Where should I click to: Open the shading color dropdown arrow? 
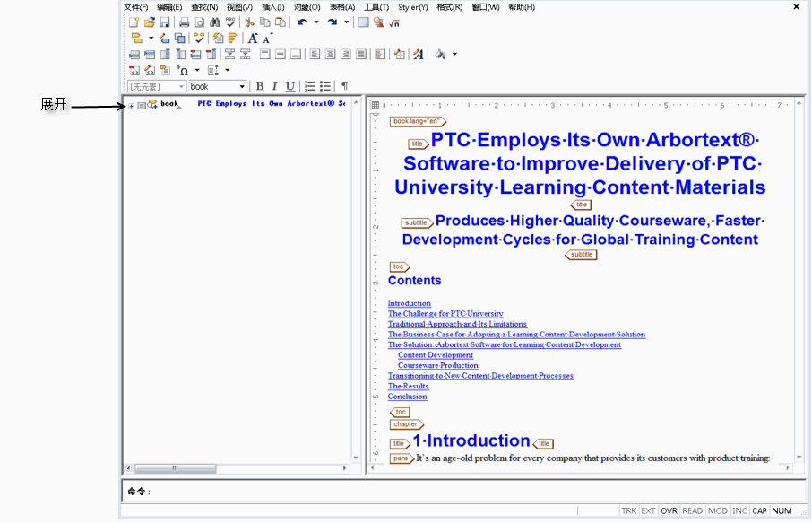point(454,54)
